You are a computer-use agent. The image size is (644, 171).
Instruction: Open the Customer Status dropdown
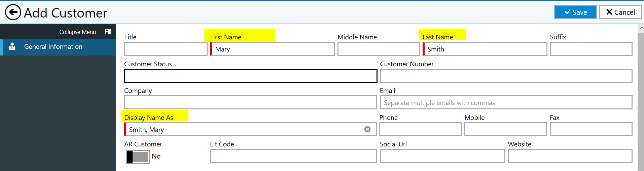pos(251,76)
